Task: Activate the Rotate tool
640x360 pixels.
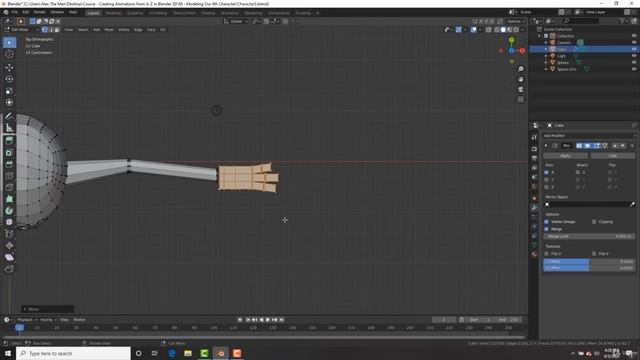Action: pos(9,79)
